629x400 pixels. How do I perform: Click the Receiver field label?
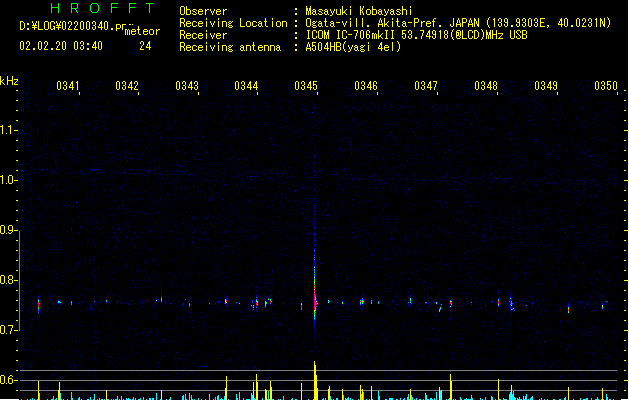pyautogui.click(x=203, y=35)
